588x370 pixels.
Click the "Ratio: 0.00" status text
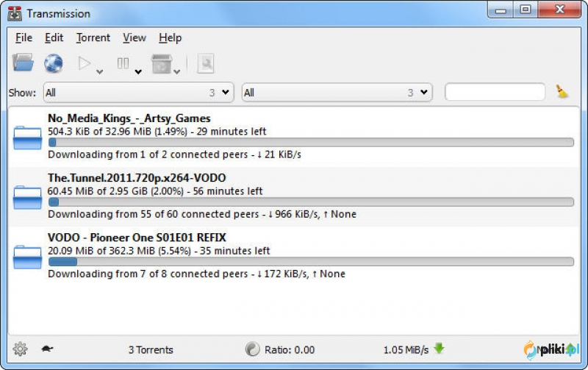pyautogui.click(x=290, y=349)
